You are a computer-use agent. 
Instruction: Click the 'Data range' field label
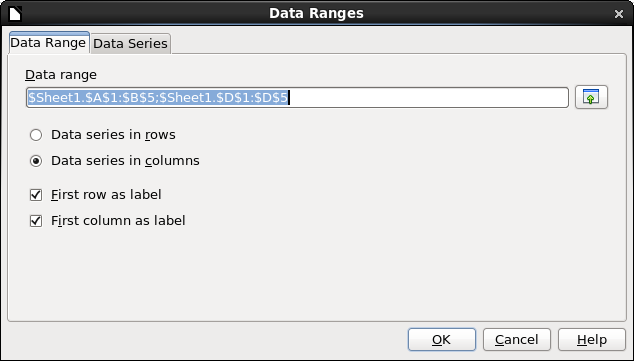coord(61,75)
